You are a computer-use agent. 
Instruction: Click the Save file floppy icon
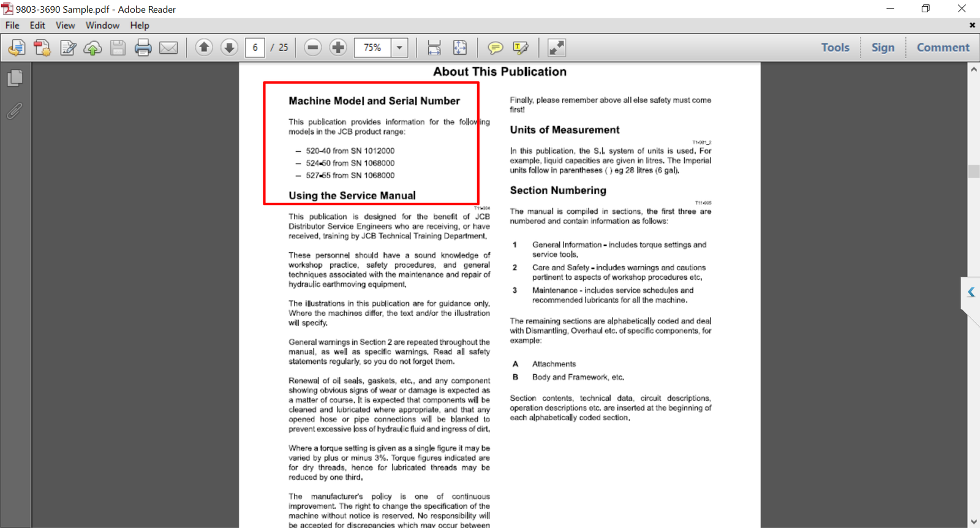point(118,48)
